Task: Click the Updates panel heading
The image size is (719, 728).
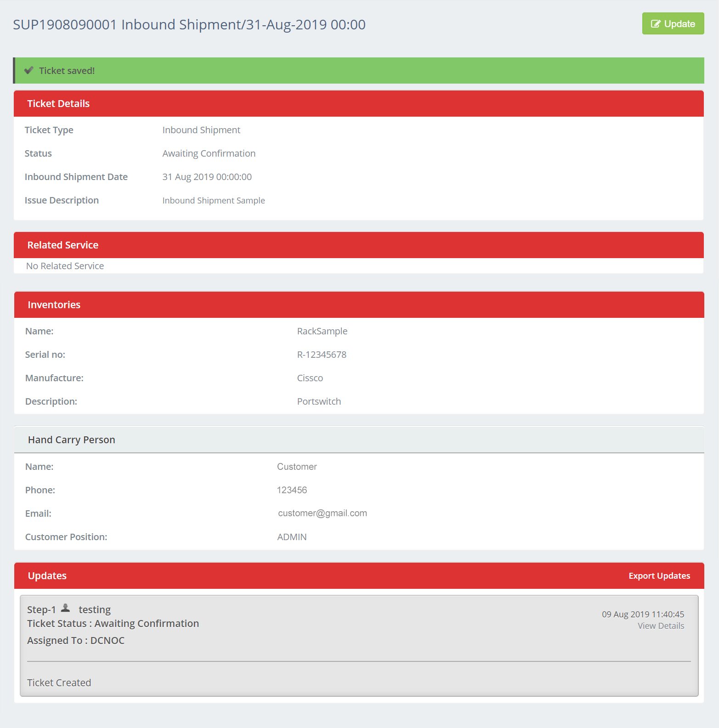Action: [x=47, y=576]
